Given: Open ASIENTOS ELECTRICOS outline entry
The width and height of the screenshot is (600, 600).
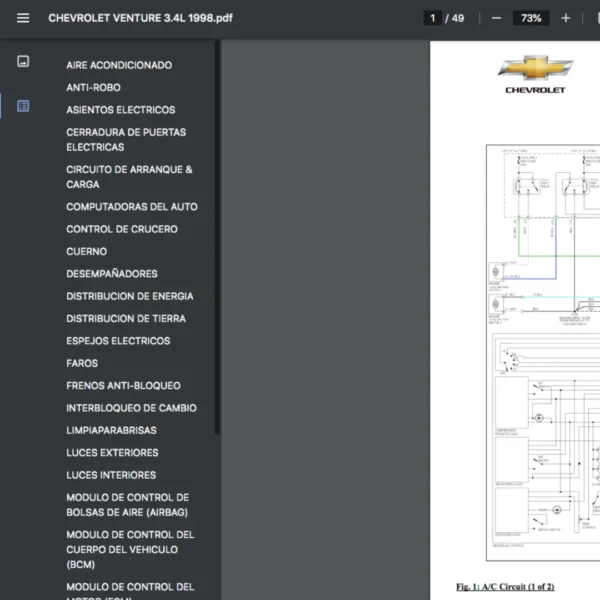Looking at the screenshot, I should point(120,110).
